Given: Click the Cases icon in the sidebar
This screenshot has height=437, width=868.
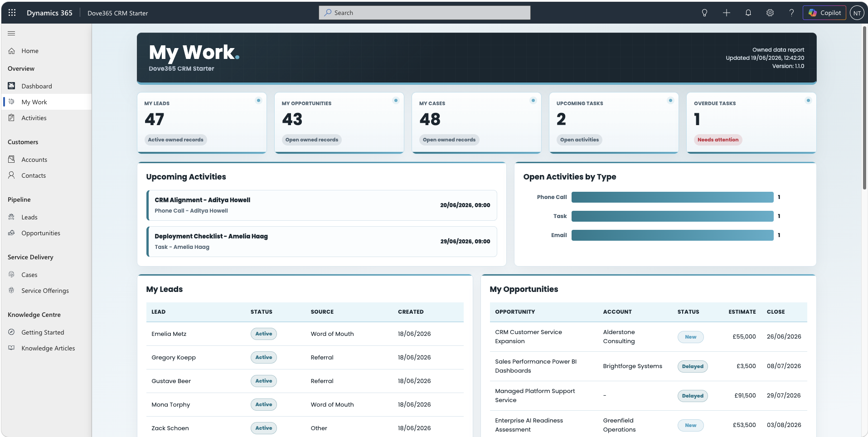Looking at the screenshot, I should click(x=12, y=274).
